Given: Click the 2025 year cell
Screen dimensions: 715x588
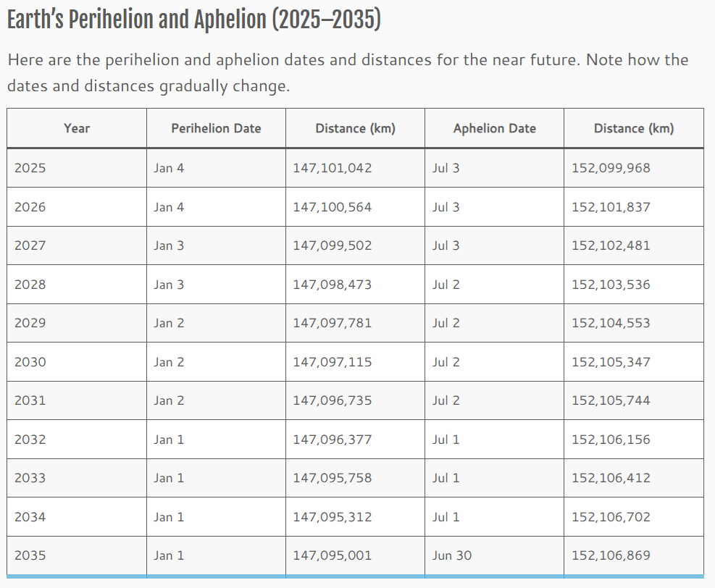Looking at the screenshot, I should pos(30,168).
